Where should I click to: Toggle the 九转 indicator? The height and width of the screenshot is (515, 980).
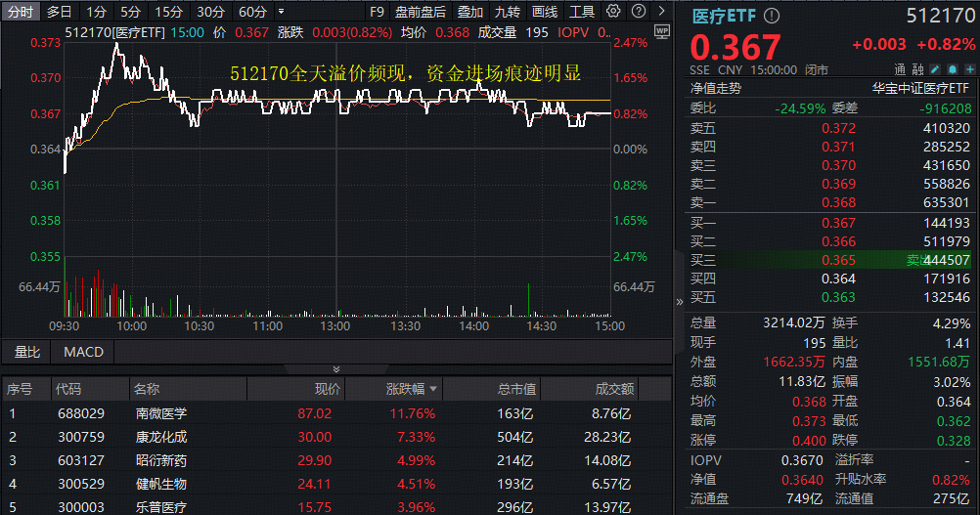tap(507, 12)
